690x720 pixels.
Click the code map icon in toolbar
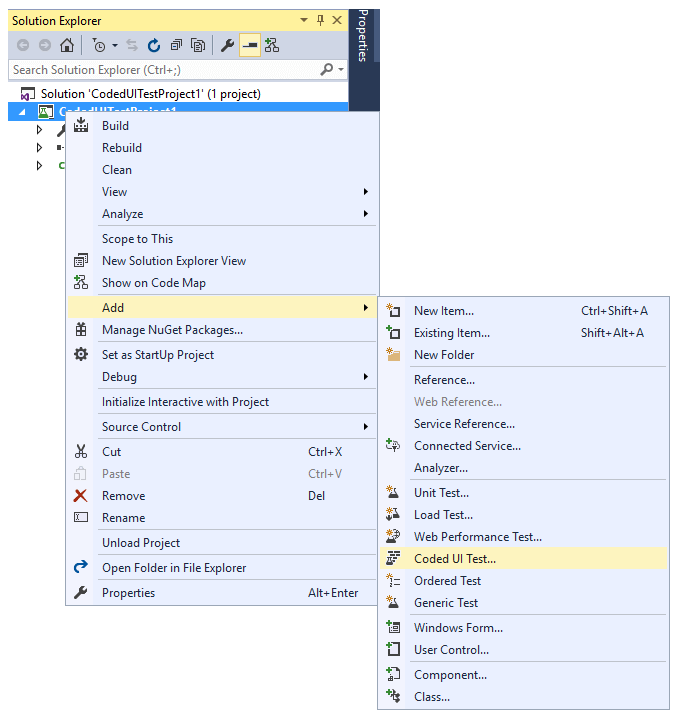tap(271, 45)
